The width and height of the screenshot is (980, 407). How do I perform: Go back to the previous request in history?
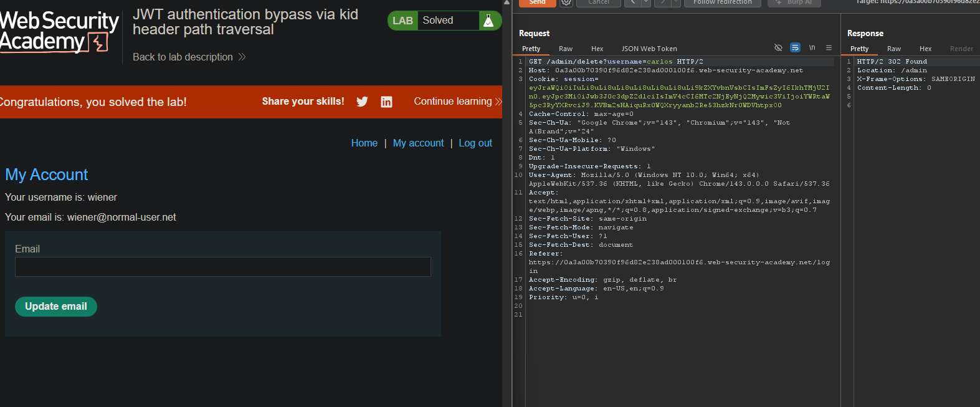(x=634, y=2)
